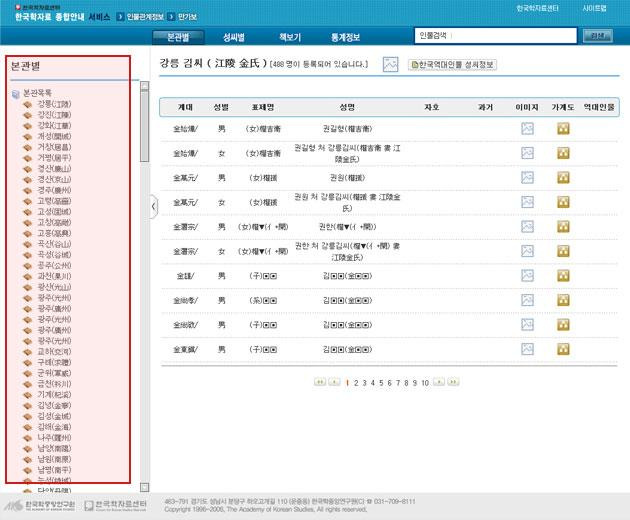Open family tree icon for 권원 처 row
This screenshot has width=630, height=520.
(563, 202)
